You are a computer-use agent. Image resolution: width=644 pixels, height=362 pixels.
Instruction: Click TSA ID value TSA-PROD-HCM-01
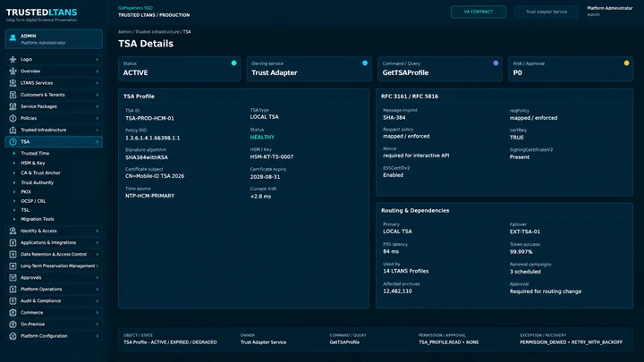[149, 118]
